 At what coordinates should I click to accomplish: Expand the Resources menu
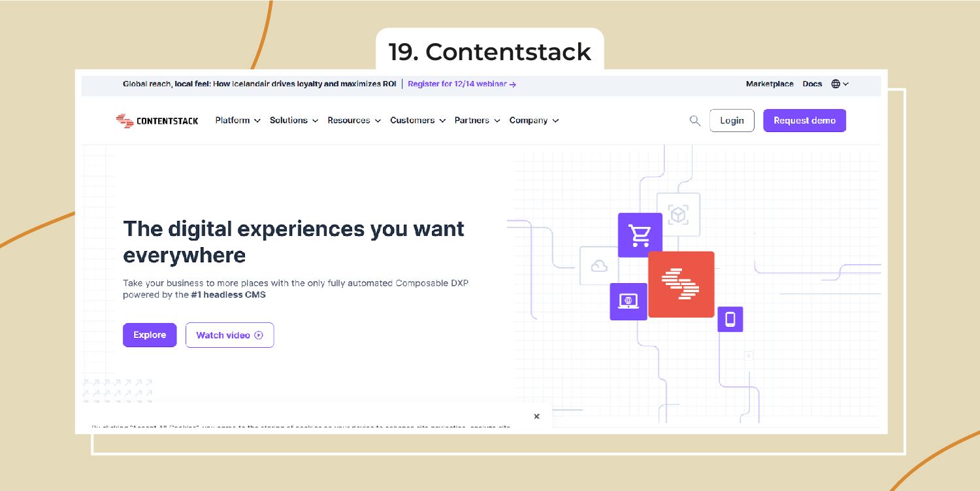pyautogui.click(x=354, y=120)
